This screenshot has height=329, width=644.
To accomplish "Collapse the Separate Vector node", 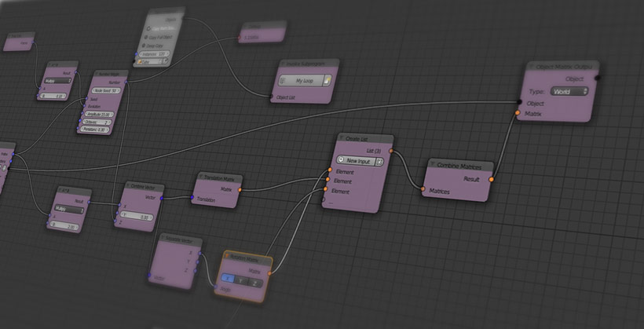I will pyautogui.click(x=163, y=238).
